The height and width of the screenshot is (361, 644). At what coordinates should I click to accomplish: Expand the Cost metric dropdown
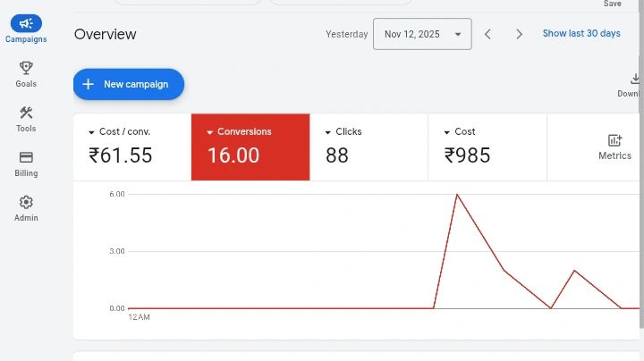point(447,132)
